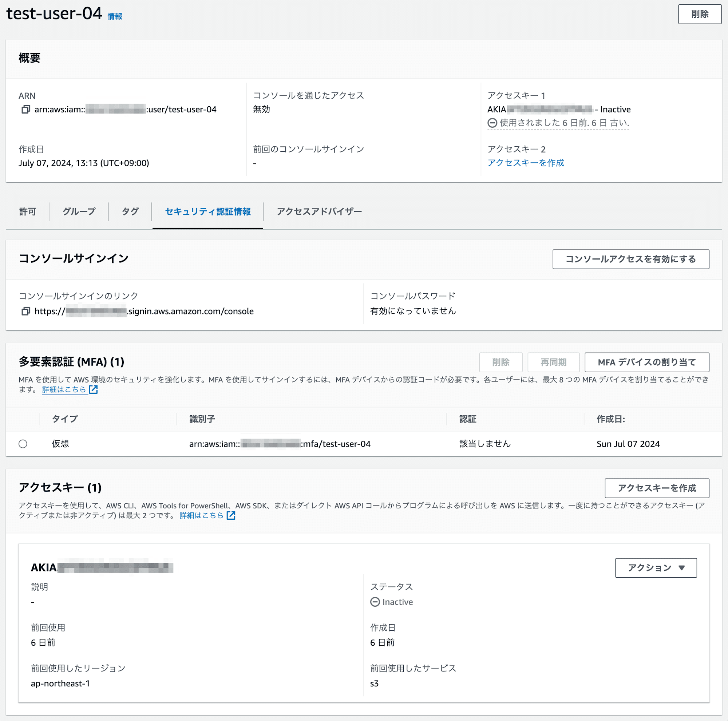Click the 有効になっていません password status
The width and height of the screenshot is (728, 721).
coord(413,311)
